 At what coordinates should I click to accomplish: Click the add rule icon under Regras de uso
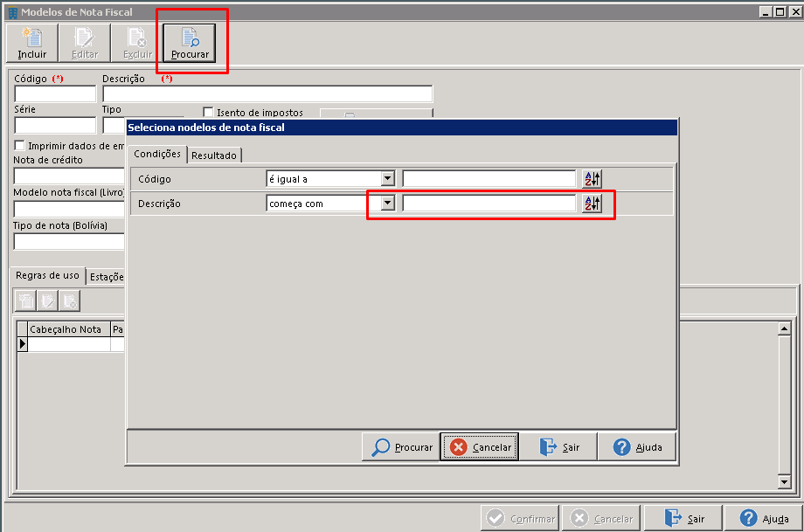pyautogui.click(x=25, y=301)
